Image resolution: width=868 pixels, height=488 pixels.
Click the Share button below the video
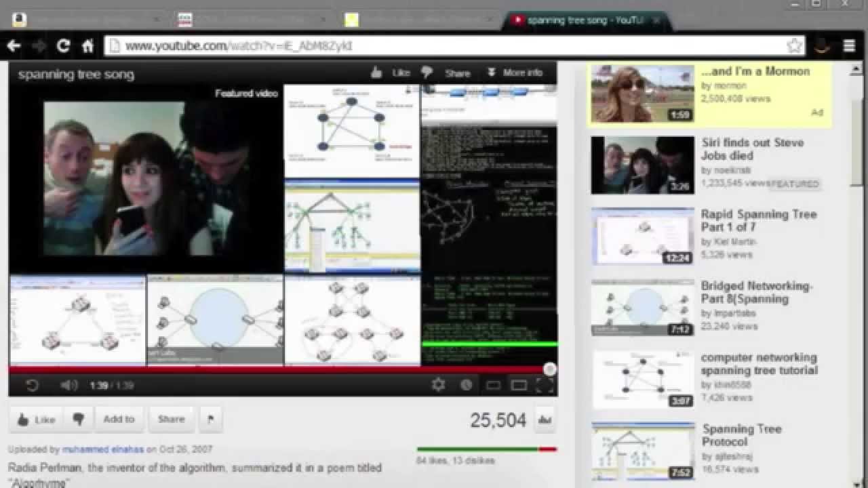click(171, 420)
